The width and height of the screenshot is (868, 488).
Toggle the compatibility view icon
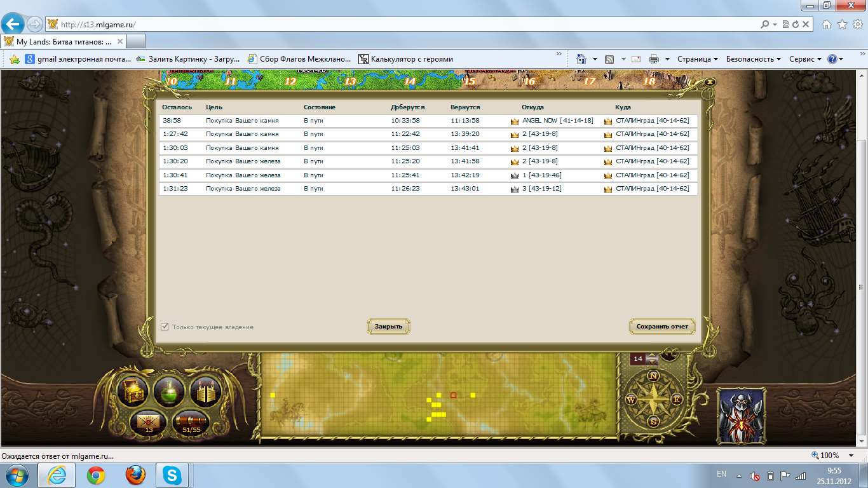tap(785, 24)
